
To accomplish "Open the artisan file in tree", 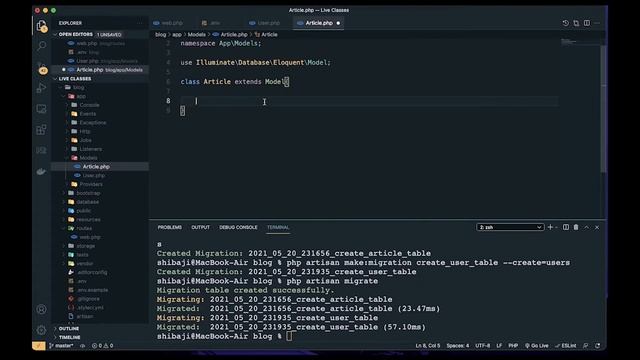I will 84,316.
